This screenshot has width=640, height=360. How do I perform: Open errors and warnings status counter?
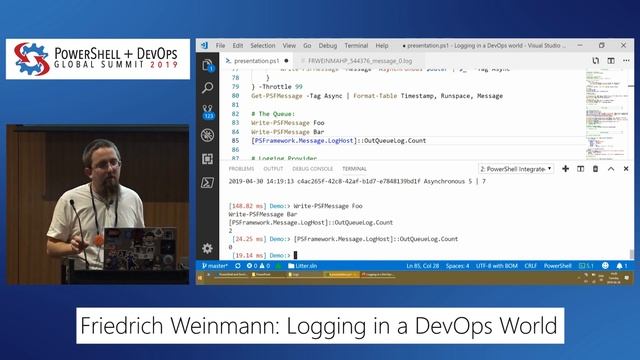258,266
